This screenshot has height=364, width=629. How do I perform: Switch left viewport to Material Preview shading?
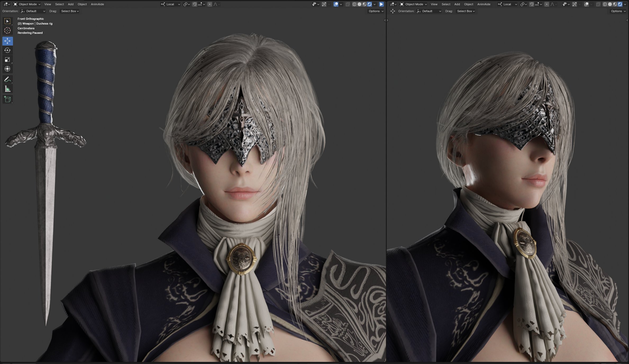[x=364, y=4]
